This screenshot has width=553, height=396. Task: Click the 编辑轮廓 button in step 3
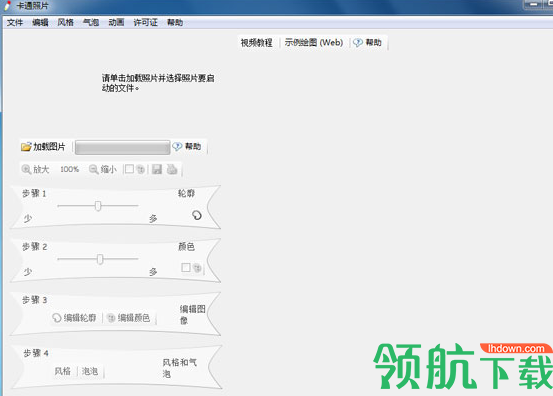tap(74, 318)
